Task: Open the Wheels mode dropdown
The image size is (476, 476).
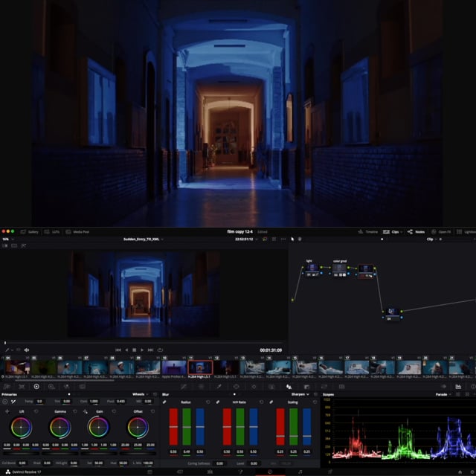Action: (x=141, y=394)
